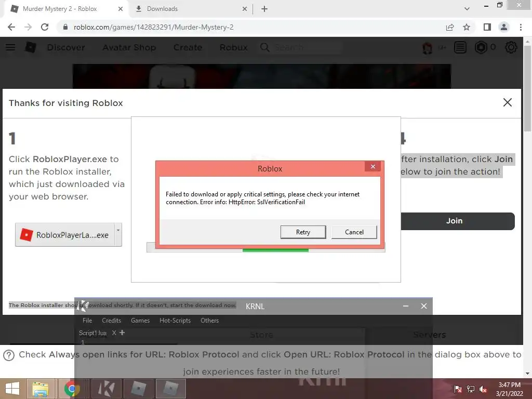
Task: Click the first Roblox taskbar icon
Action: click(x=139, y=389)
